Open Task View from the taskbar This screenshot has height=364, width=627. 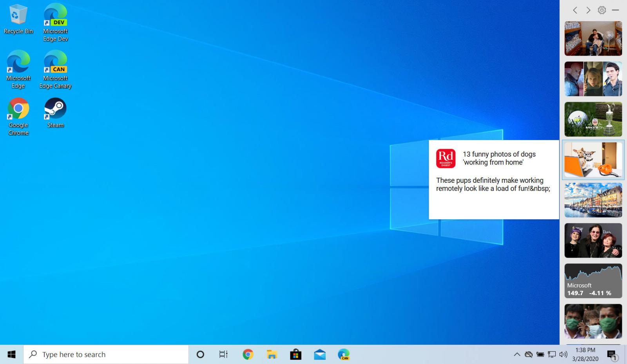tap(223, 355)
